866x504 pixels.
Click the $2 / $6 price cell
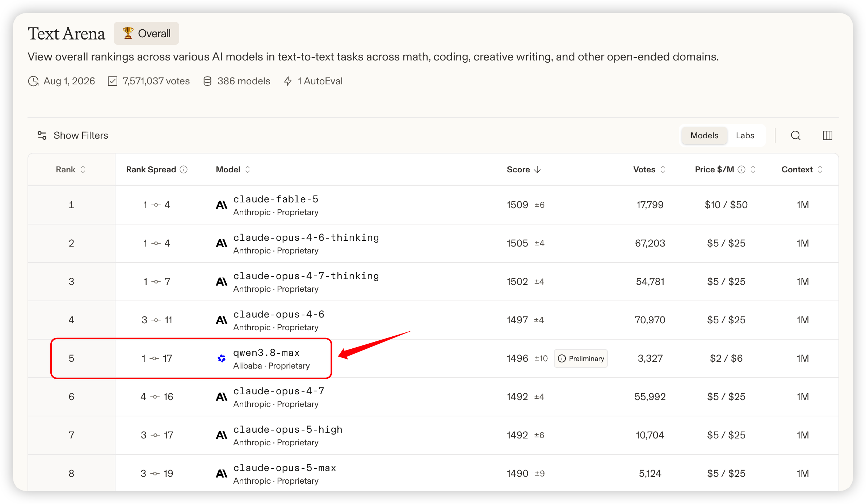tap(726, 358)
